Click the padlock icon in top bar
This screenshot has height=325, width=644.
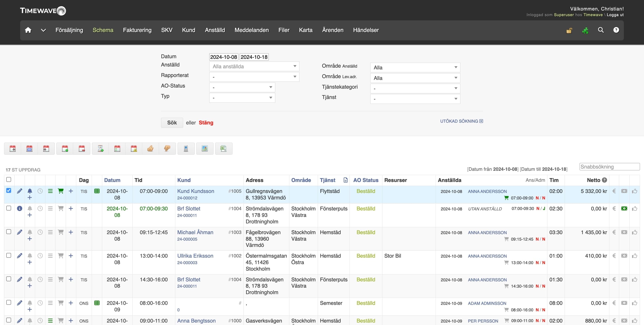[x=569, y=30]
